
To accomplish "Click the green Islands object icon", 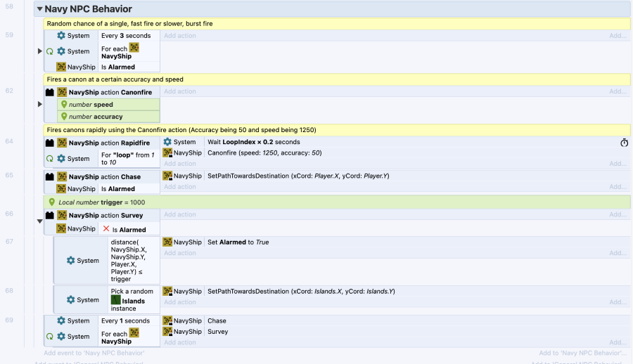I will tap(116, 301).
